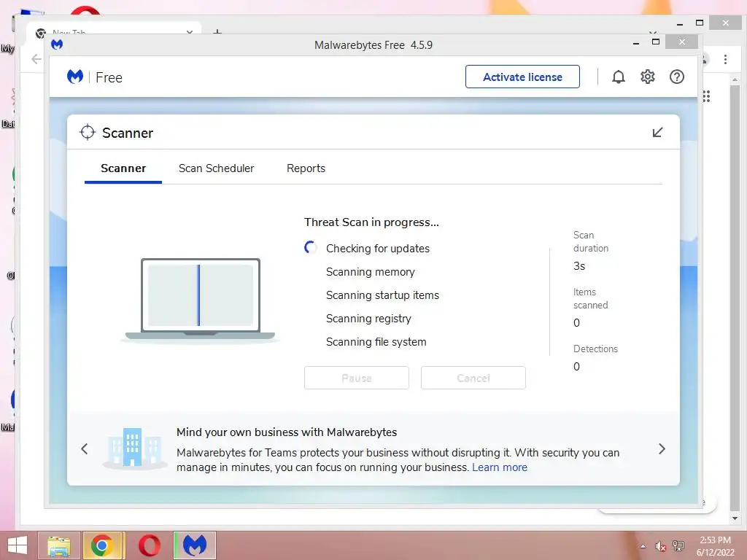
Task: Open the network tray icon
Action: click(x=678, y=546)
